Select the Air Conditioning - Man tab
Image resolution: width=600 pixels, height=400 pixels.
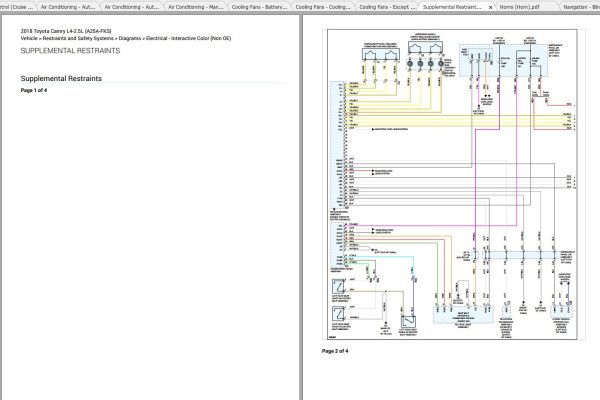pyautogui.click(x=194, y=6)
